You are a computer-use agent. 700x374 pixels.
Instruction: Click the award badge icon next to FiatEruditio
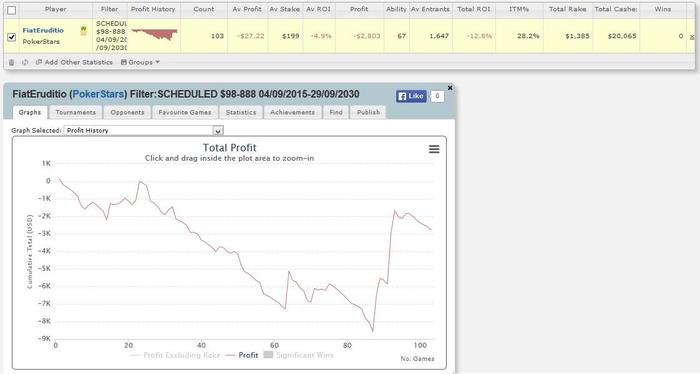tap(83, 30)
